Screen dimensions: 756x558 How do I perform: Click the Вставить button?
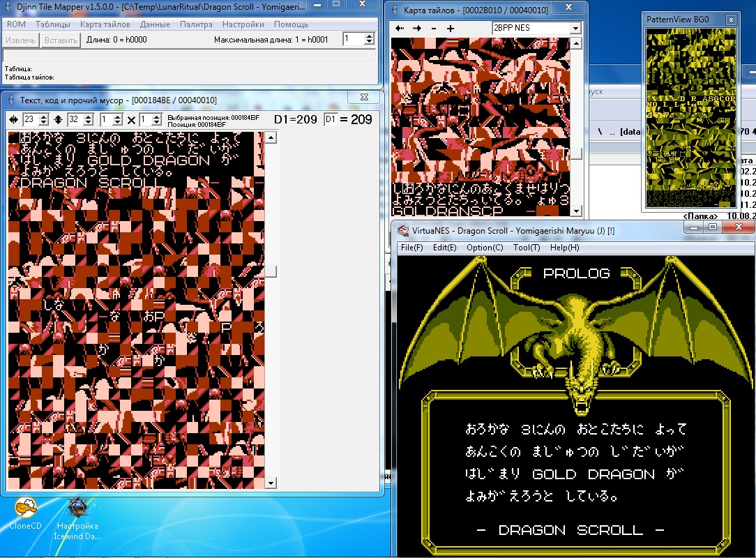(x=61, y=40)
